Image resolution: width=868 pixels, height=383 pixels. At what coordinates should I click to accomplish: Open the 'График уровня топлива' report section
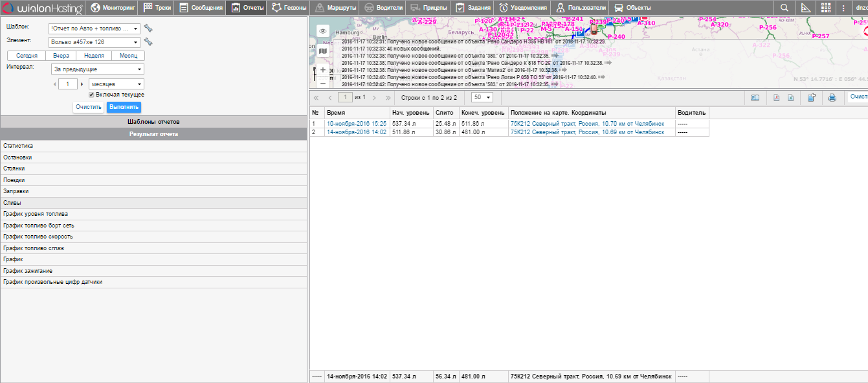click(x=36, y=214)
